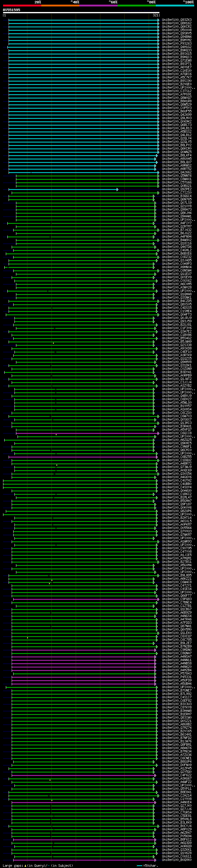Open entry UniRef100_A9HNX4
This screenshot has height=868, width=197.
coord(177,267)
